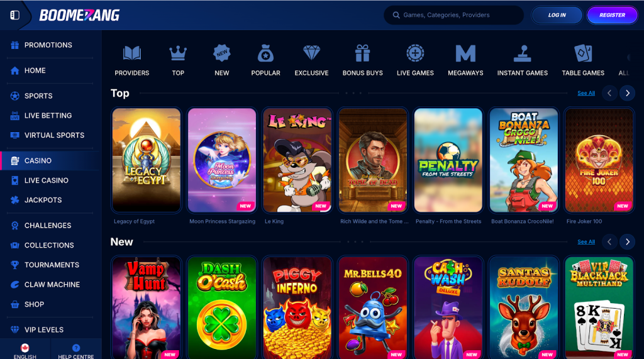Select the Table Games cards icon

[x=583, y=53]
